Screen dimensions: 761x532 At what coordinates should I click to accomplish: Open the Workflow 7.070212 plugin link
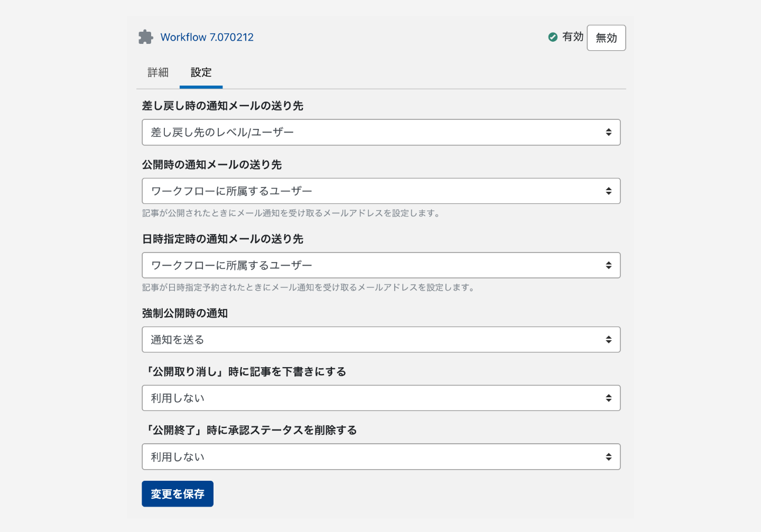pyautogui.click(x=207, y=38)
